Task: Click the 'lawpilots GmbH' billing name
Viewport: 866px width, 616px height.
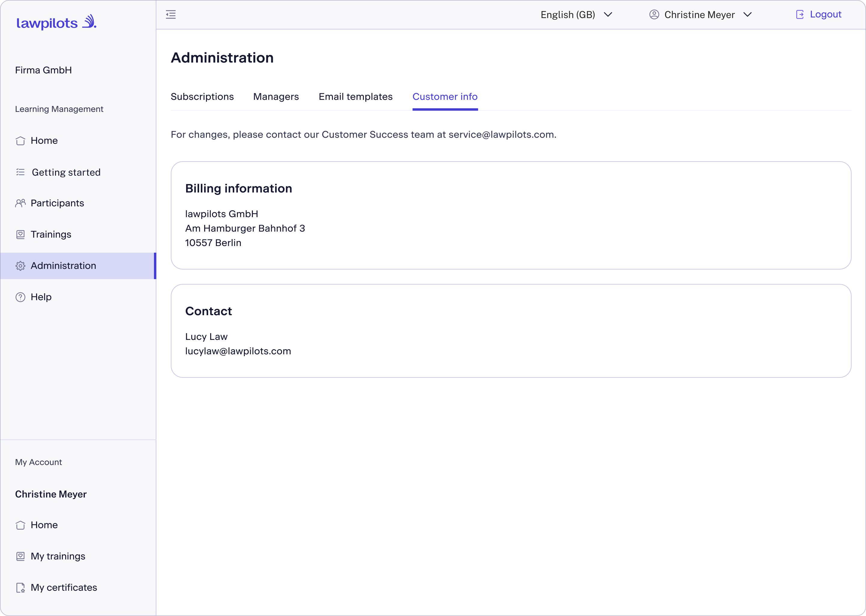Action: 221,214
